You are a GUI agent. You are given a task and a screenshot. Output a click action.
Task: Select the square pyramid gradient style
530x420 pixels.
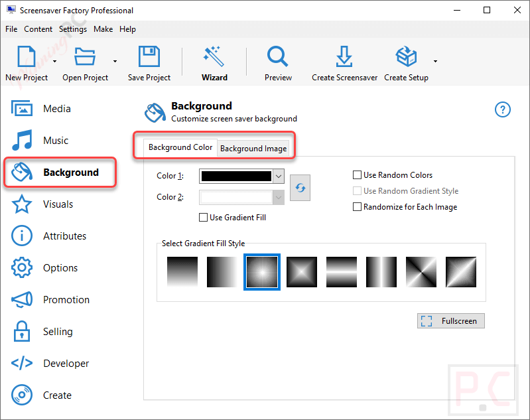coord(302,272)
